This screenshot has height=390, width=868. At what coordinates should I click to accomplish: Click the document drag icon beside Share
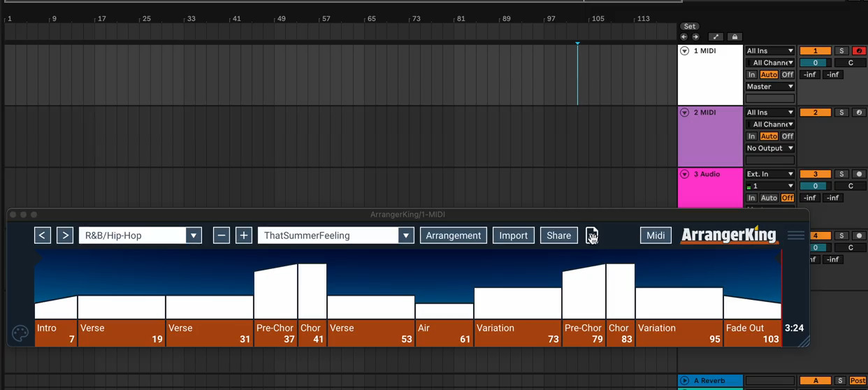point(591,236)
